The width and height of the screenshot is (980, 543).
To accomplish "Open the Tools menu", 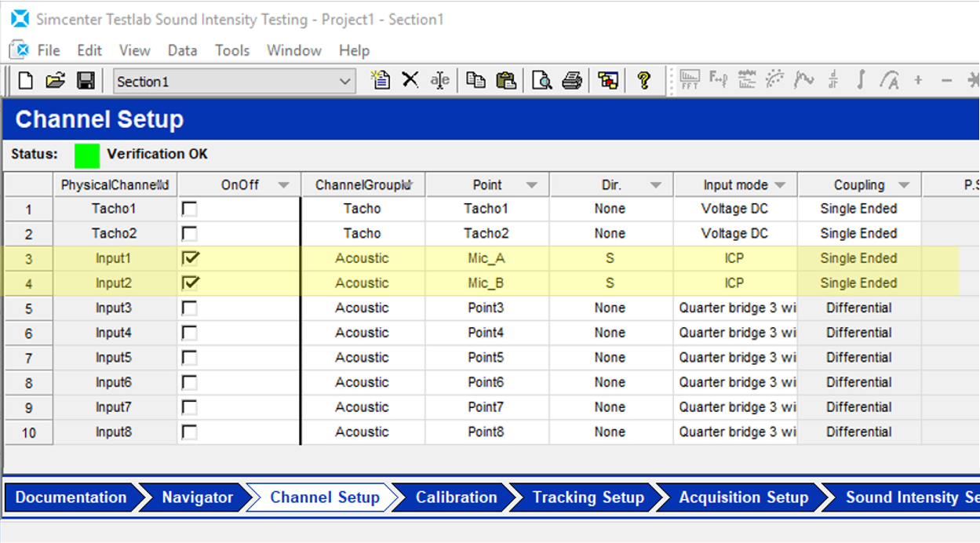I will pyautogui.click(x=232, y=50).
